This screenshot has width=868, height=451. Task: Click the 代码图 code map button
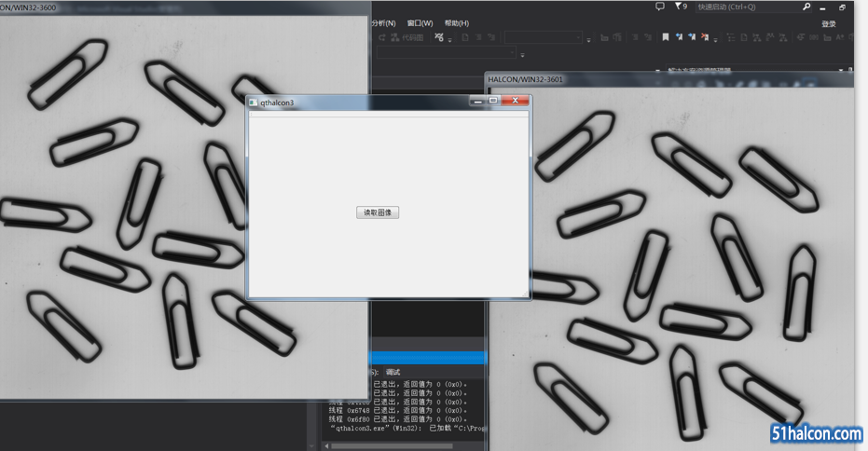[x=406, y=38]
